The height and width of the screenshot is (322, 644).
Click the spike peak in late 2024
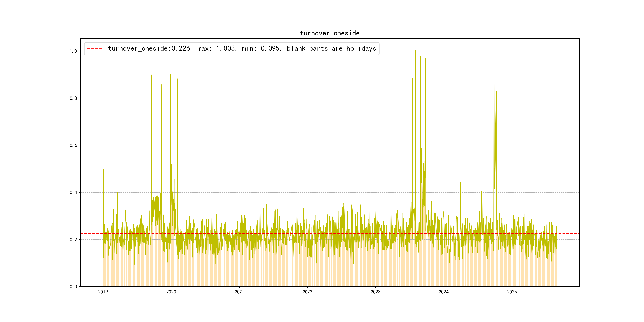494,80
